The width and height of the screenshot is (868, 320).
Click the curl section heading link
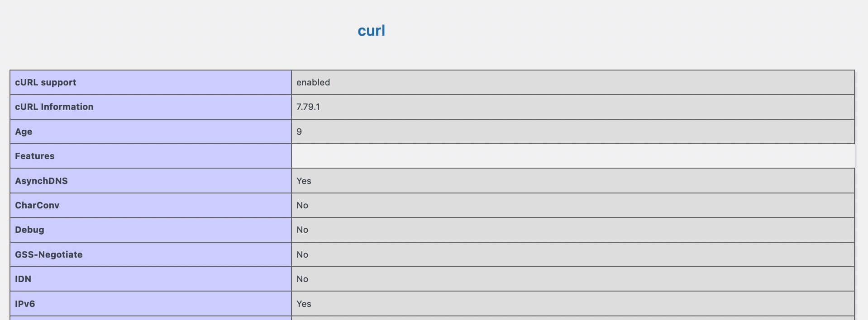(371, 31)
